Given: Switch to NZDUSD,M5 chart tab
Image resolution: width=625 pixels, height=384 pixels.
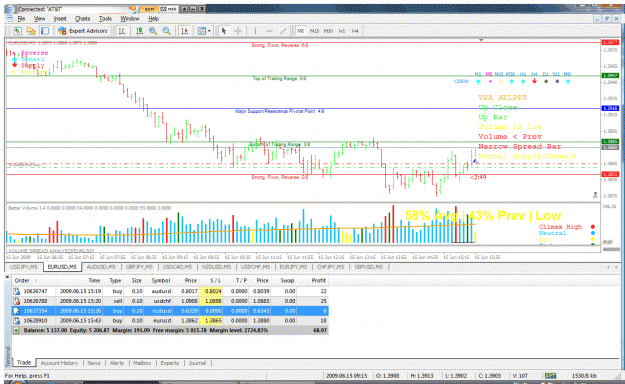Looking at the screenshot, I should tap(216, 267).
